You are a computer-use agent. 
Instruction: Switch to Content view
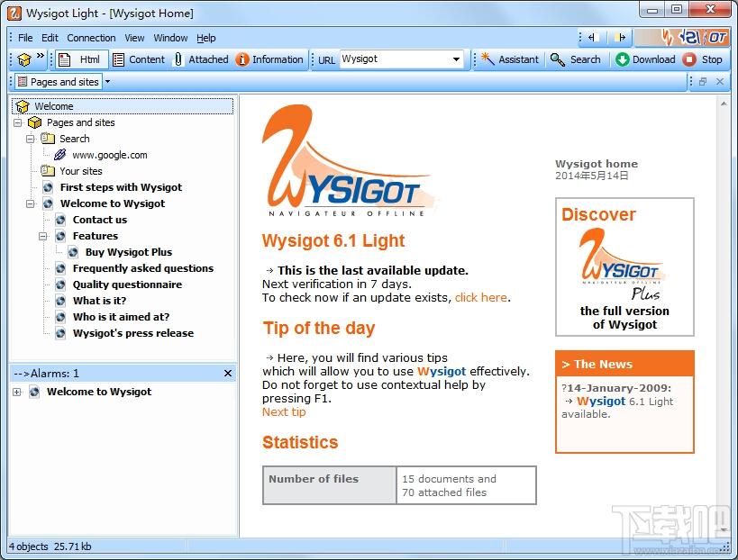click(139, 59)
